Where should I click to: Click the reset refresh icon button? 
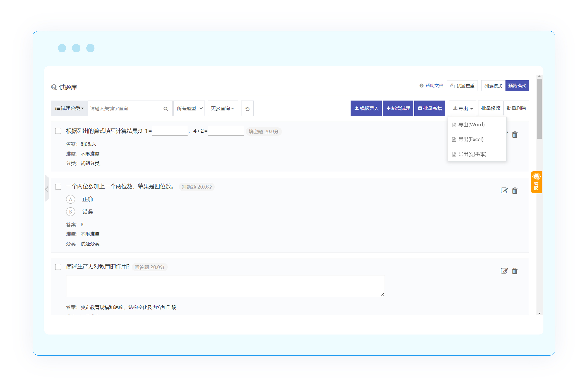(x=247, y=109)
